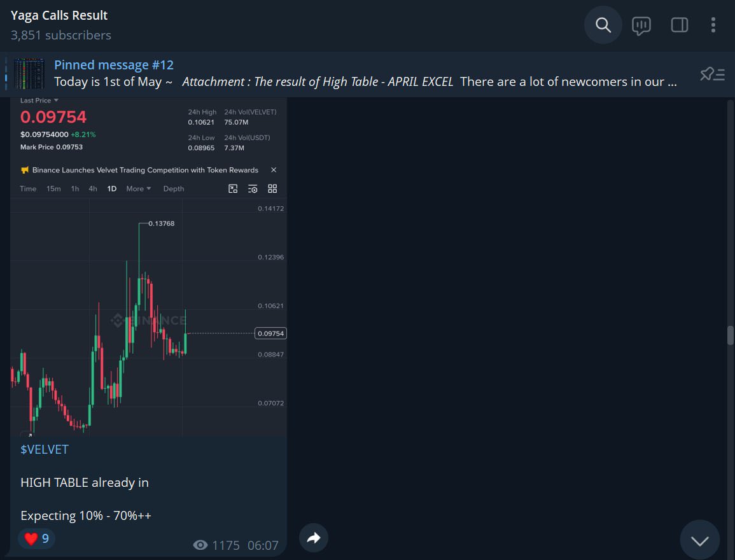Click the 06:07 message timestamp
Viewport: 735px width, 560px height.
coord(262,545)
